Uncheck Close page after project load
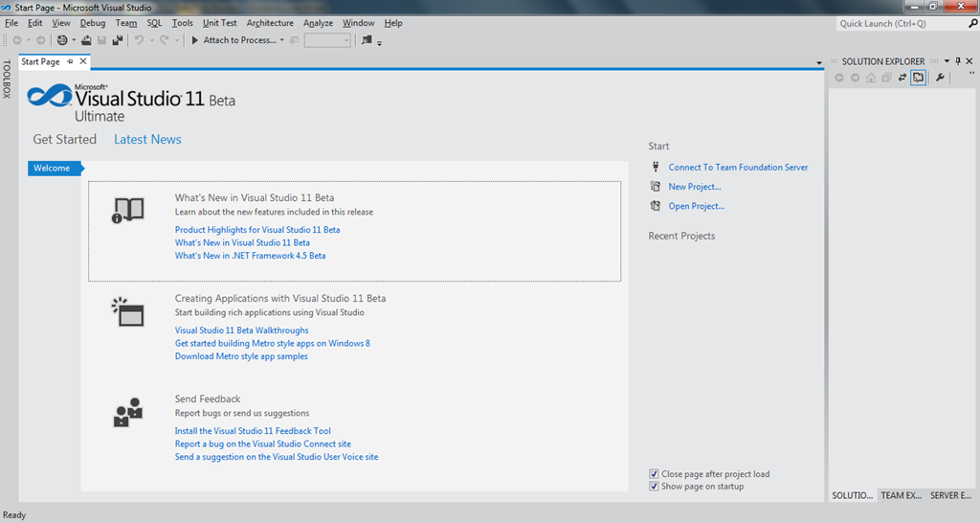 pos(654,473)
